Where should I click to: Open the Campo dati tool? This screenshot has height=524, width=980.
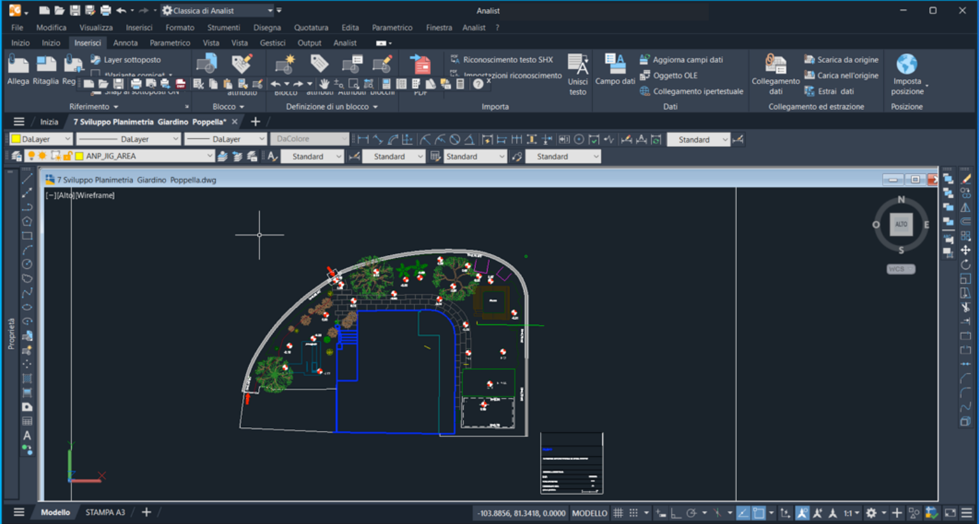coord(615,70)
